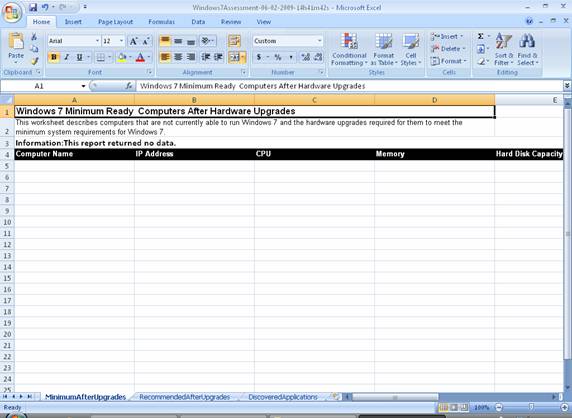
Task: Expand the font name dropdown showing Arial
Action: pos(97,41)
